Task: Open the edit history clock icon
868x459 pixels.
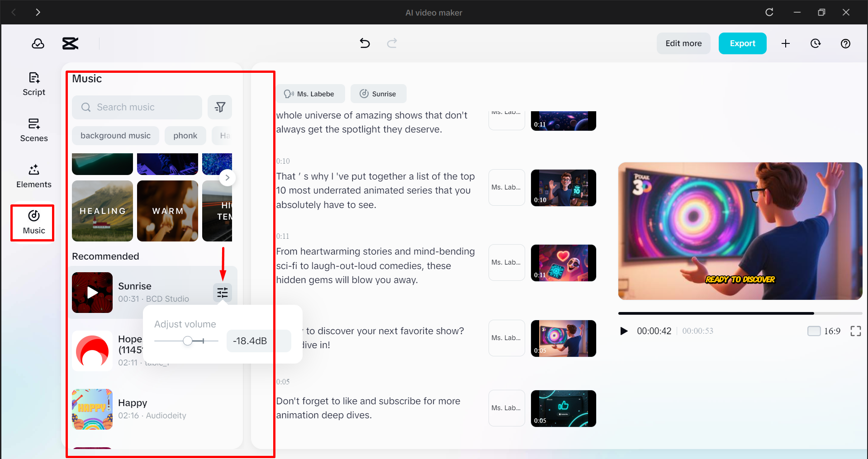Action: (816, 43)
